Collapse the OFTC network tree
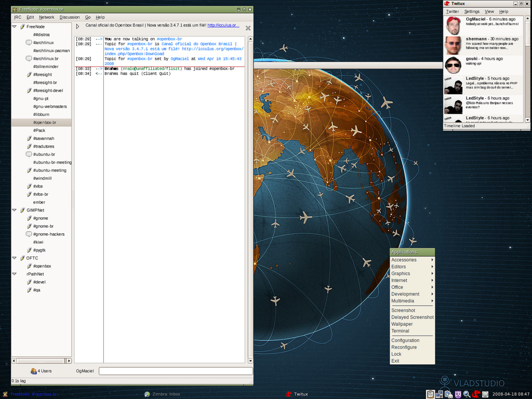Image resolution: width=532 pixels, height=399 pixels. 15,258
